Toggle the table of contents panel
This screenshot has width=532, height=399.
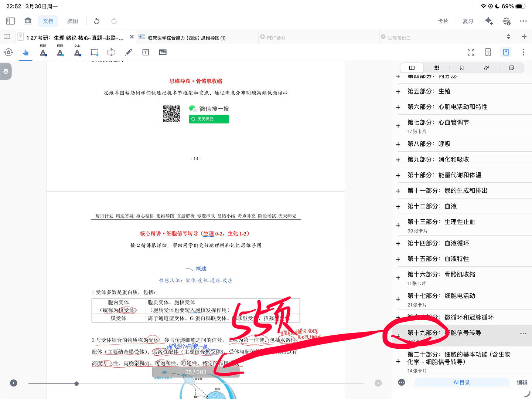506,52
